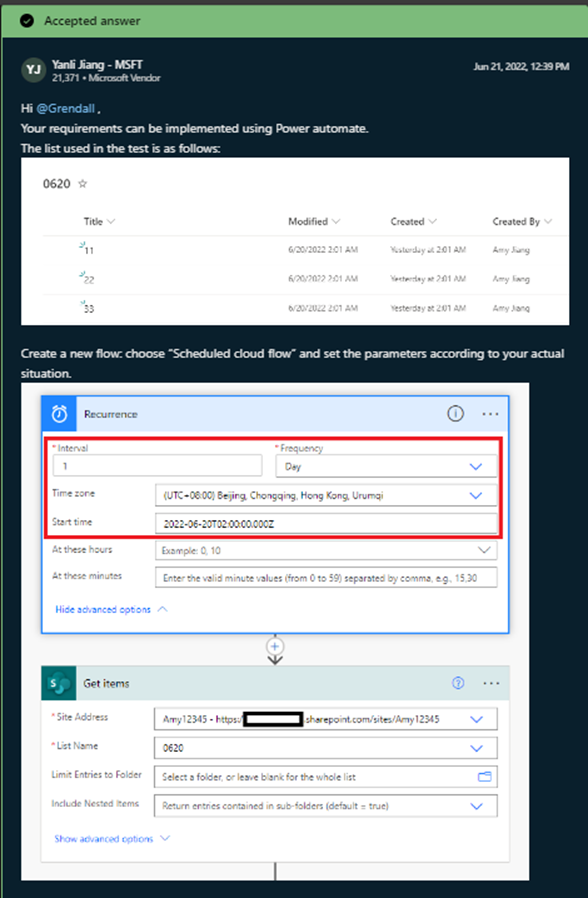
Task: Click the Interval input field
Action: 157,466
